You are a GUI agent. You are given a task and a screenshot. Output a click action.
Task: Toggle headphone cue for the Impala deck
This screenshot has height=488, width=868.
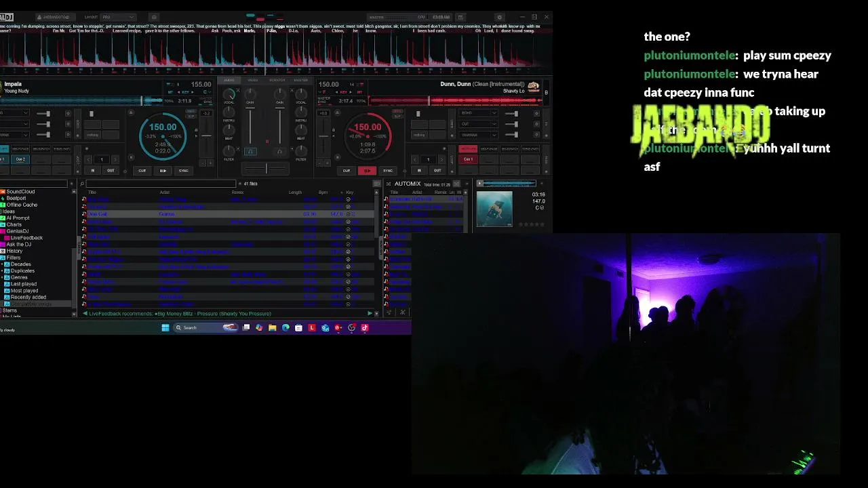(x=250, y=152)
